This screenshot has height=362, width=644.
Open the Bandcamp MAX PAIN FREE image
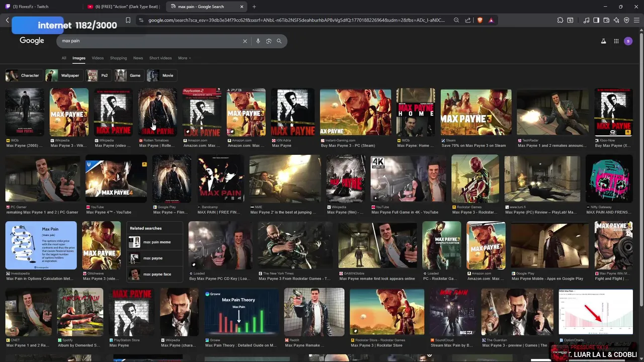click(221, 178)
